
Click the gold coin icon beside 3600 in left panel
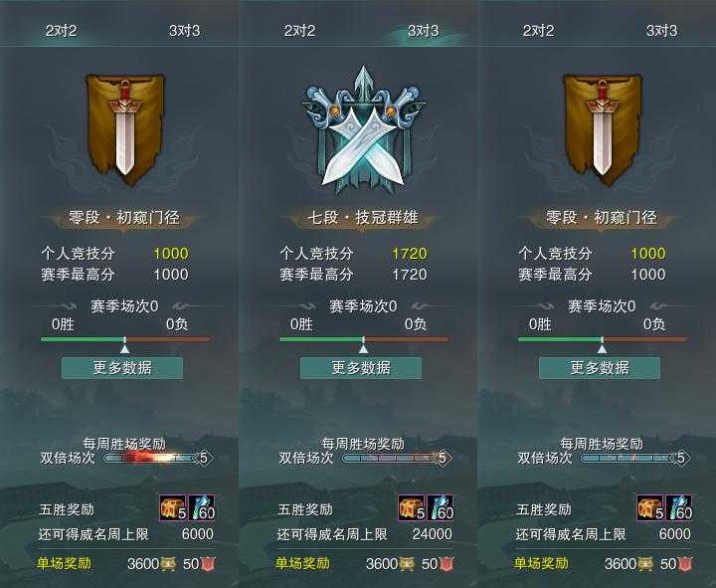coord(168,564)
